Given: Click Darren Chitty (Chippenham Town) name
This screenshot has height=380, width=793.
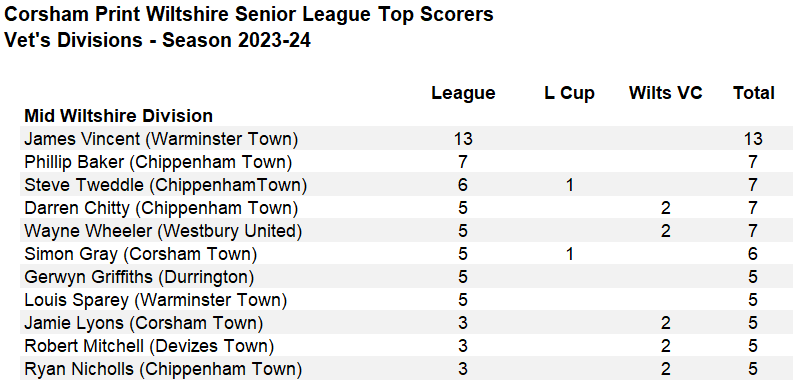Looking at the screenshot, I should point(161,208).
